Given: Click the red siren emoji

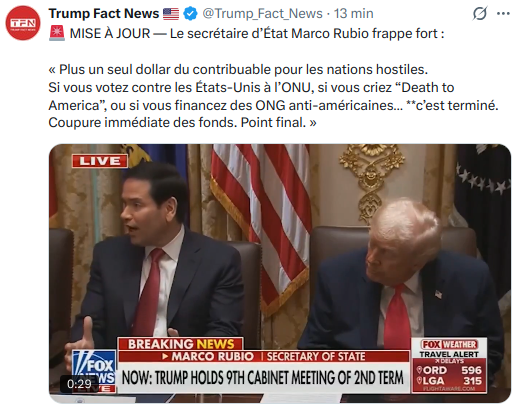Looking at the screenshot, I should (57, 33).
